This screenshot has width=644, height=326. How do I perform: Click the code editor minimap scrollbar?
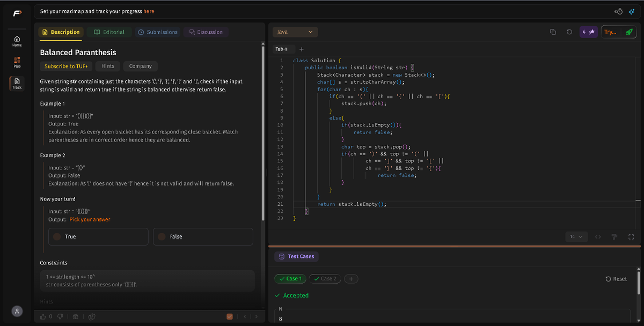click(638, 199)
